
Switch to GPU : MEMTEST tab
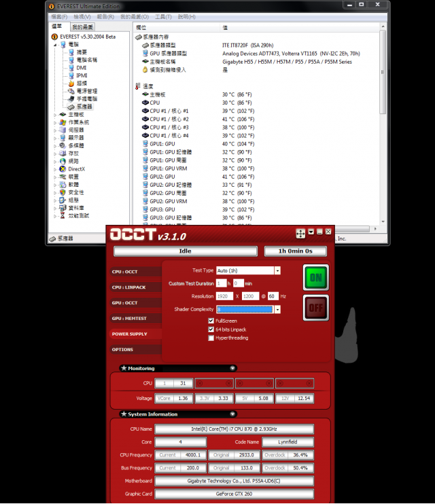click(136, 318)
